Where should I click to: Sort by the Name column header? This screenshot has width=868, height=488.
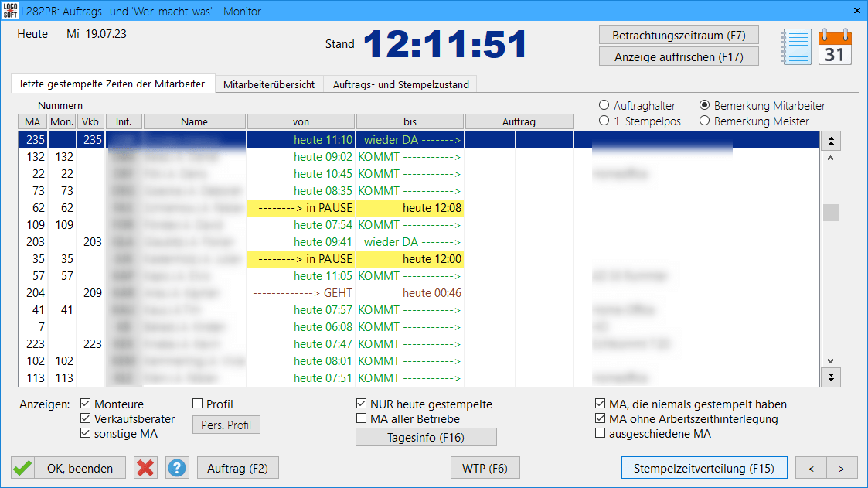pos(194,121)
